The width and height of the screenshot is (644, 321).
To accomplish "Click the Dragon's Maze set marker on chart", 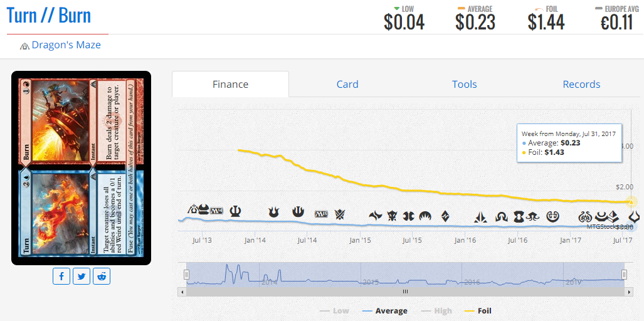I will 193,210.
